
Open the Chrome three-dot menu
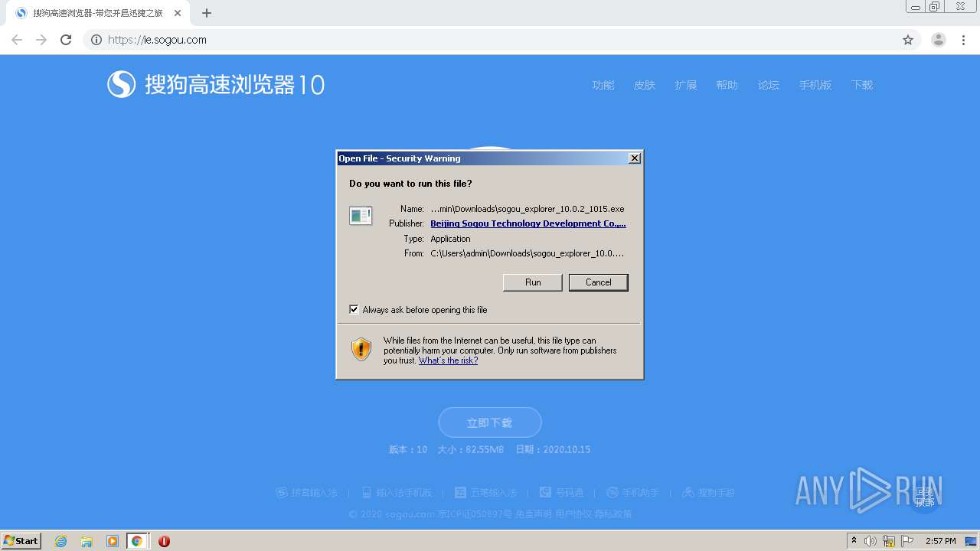(964, 40)
